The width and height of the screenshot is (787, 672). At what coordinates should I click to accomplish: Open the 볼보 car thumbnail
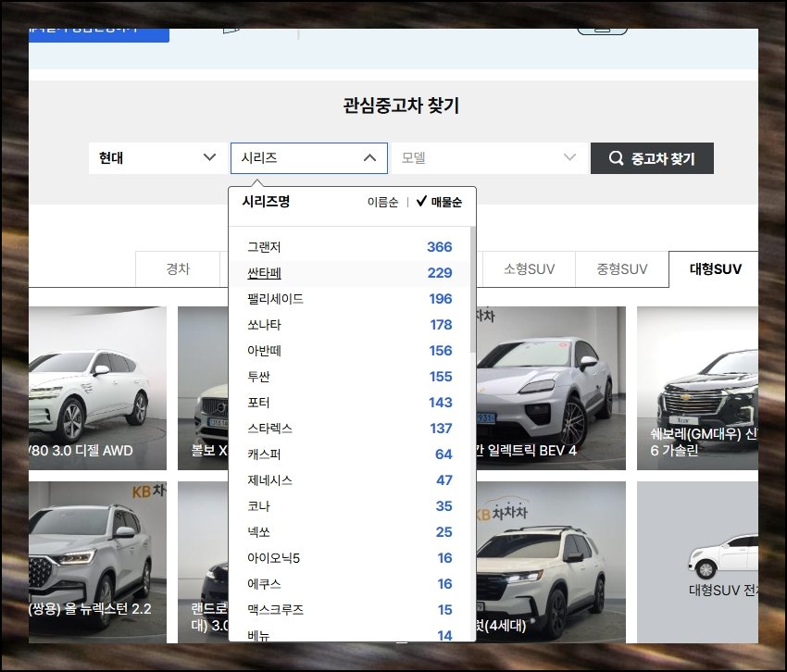point(203,389)
